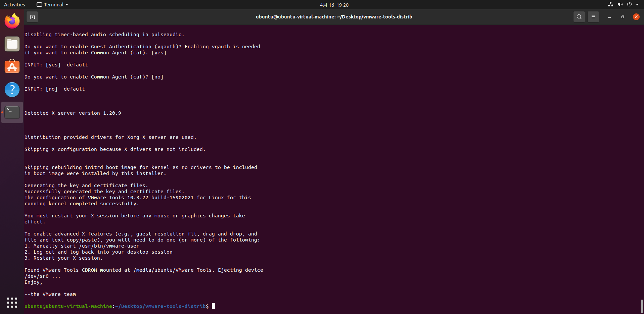Viewport: 644px width, 314px height.
Task: Click the 'Detected X server version 1.20.9' line
Action: coord(73,113)
